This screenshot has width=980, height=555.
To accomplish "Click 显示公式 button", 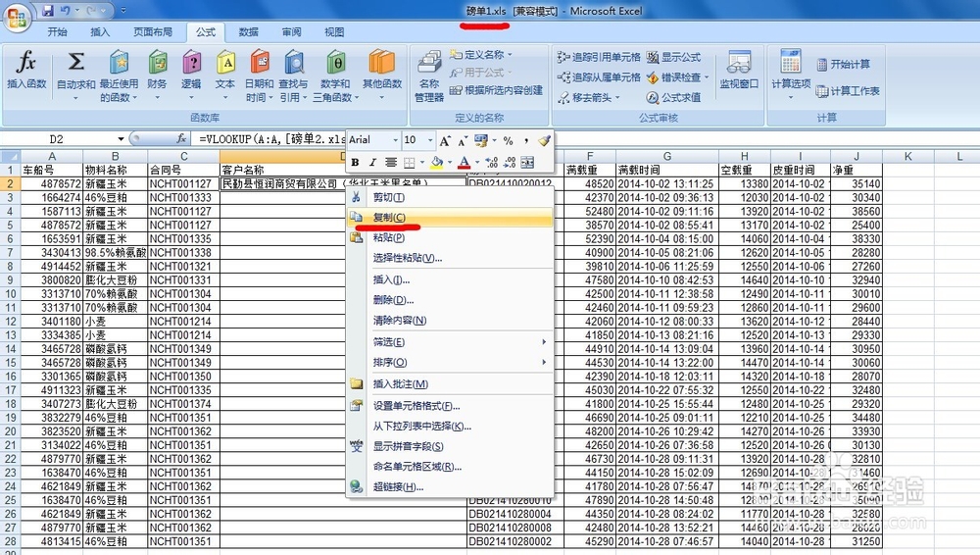I will pyautogui.click(x=673, y=57).
